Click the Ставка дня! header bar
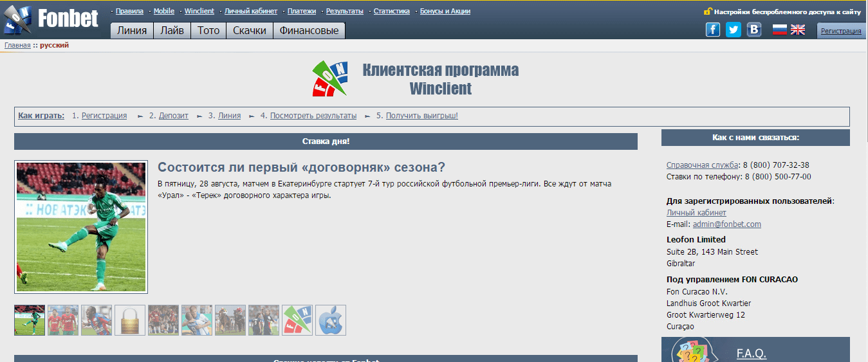Viewport: 868px width, 362px height. pyautogui.click(x=326, y=141)
